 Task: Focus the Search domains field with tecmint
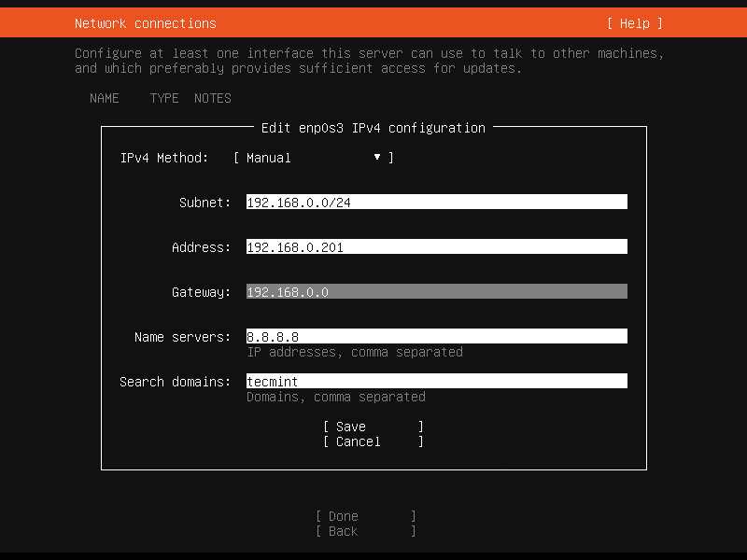point(436,382)
